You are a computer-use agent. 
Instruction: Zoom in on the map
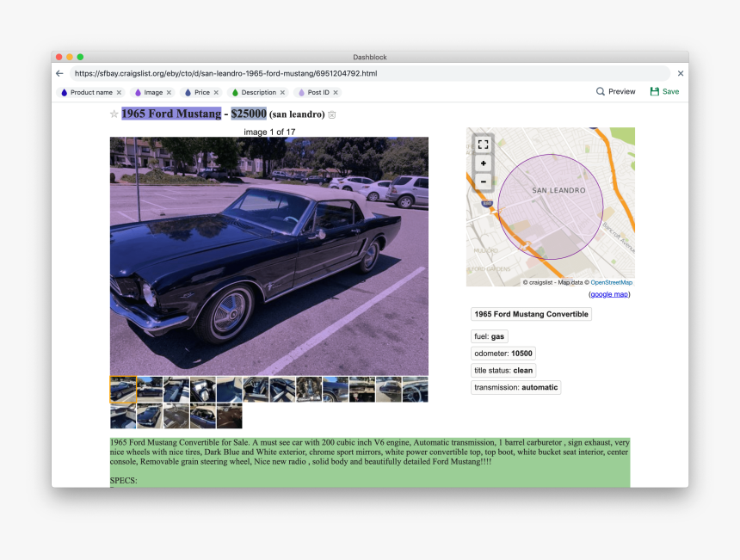coord(484,163)
